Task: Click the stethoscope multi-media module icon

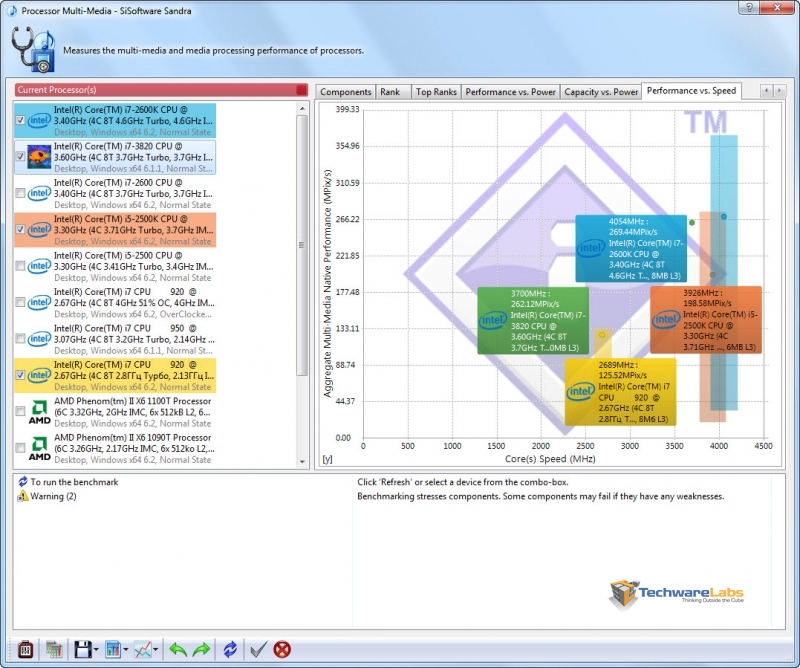Action: [x=33, y=50]
